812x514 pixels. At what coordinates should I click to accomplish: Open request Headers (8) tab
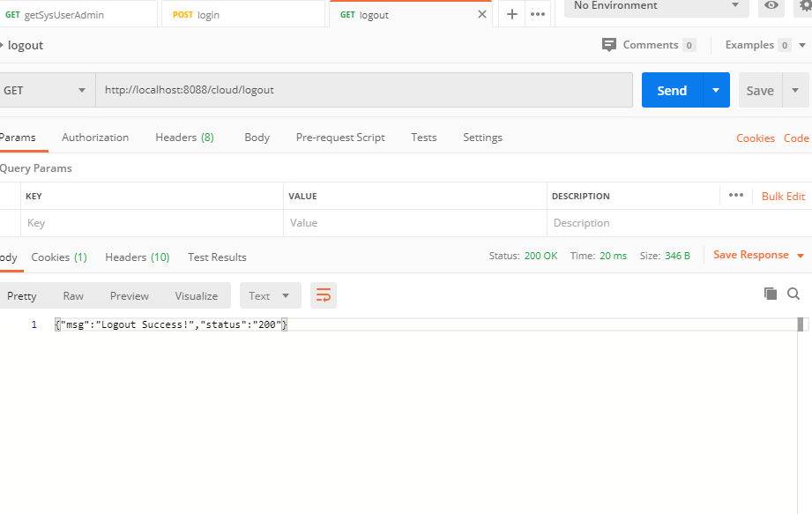[x=184, y=138]
